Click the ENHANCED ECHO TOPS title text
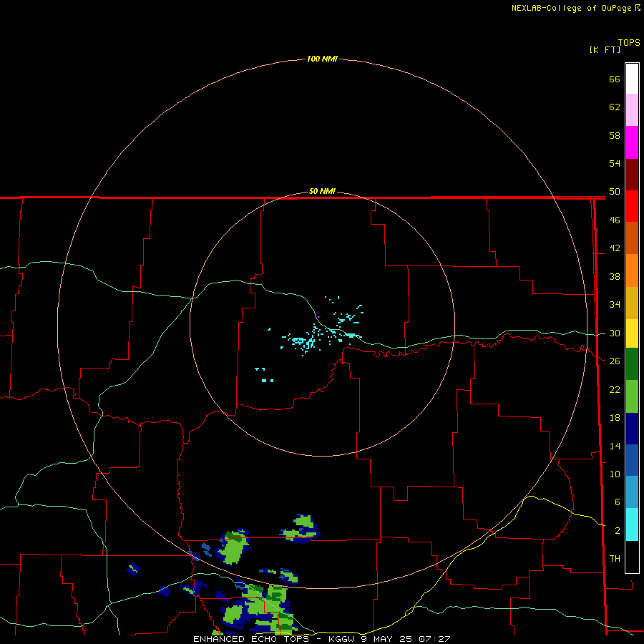644x644 pixels. click(251, 639)
